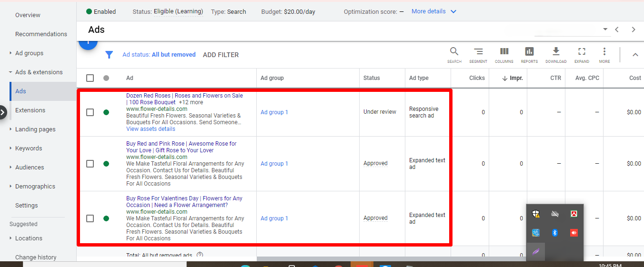
Task: Tick the select-all checkbox in table header
Action: (x=90, y=78)
